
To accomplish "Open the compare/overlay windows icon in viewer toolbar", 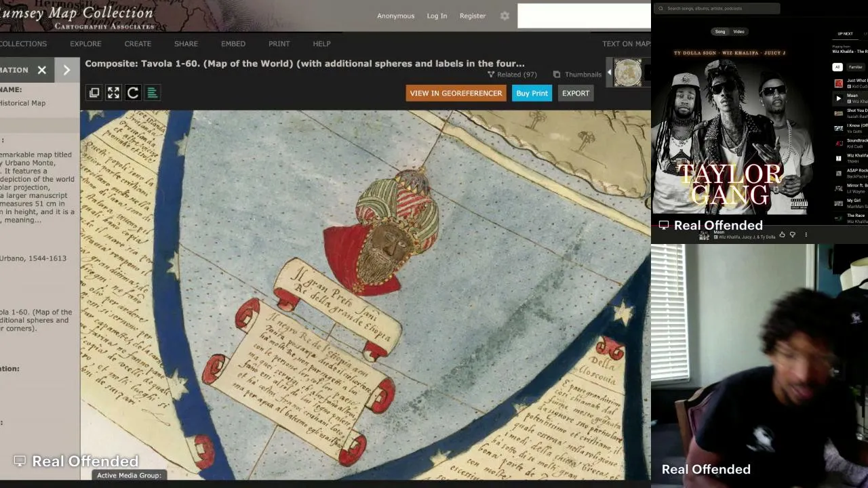I will click(94, 93).
